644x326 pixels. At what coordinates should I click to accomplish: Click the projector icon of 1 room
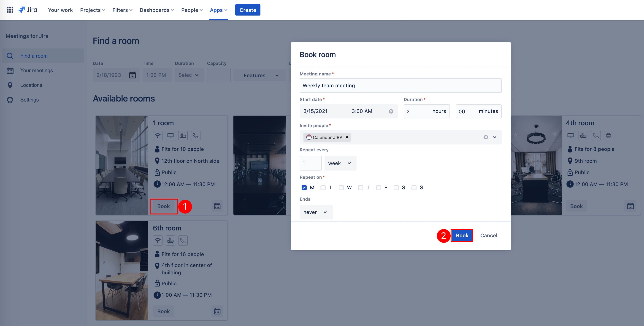click(x=183, y=136)
